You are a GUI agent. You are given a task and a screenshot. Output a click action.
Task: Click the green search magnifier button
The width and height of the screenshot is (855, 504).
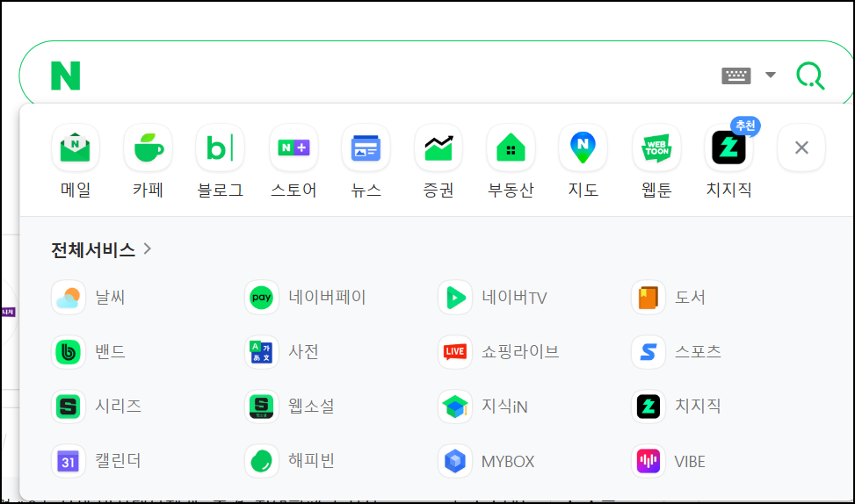click(x=810, y=76)
